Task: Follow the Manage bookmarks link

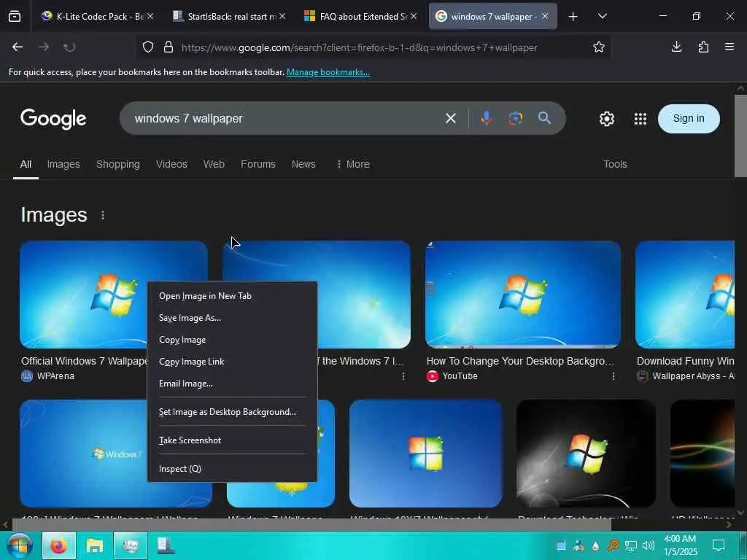Action: [x=328, y=72]
